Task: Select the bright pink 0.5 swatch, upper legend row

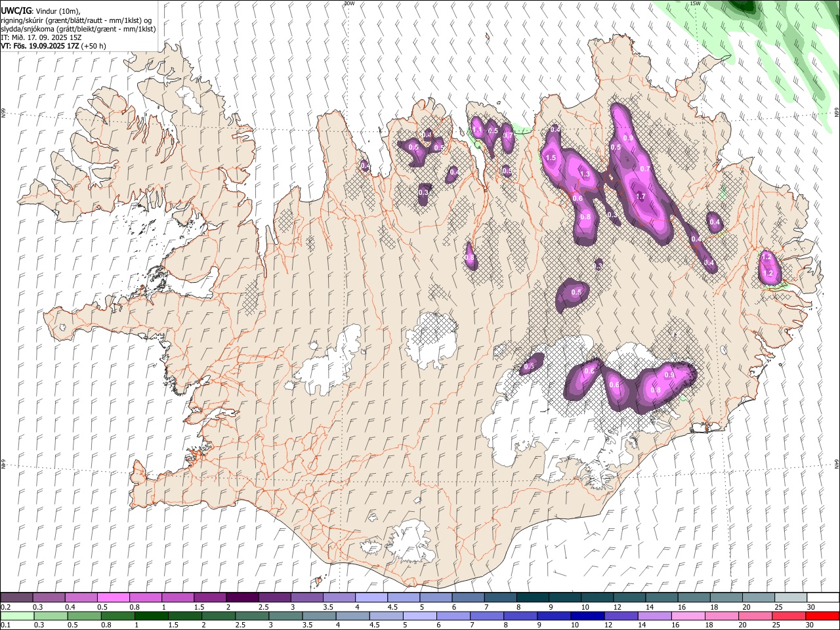Action: point(114,597)
